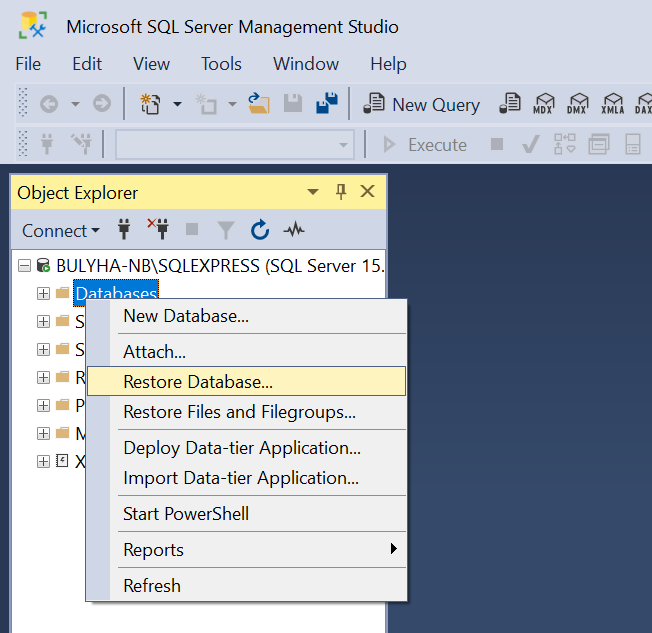Image resolution: width=652 pixels, height=633 pixels.
Task: Click Object Explorer Stop icon
Action: pyautogui.click(x=192, y=229)
